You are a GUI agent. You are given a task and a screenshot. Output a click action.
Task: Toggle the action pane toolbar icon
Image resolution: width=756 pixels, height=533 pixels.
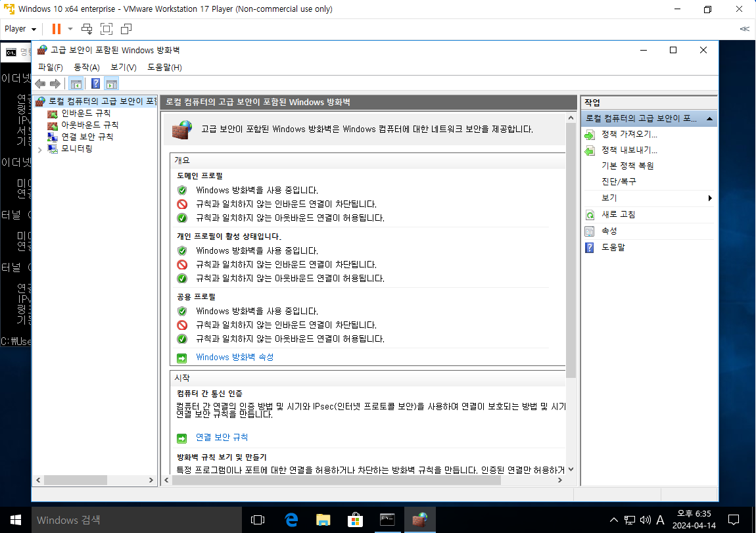[x=111, y=84]
